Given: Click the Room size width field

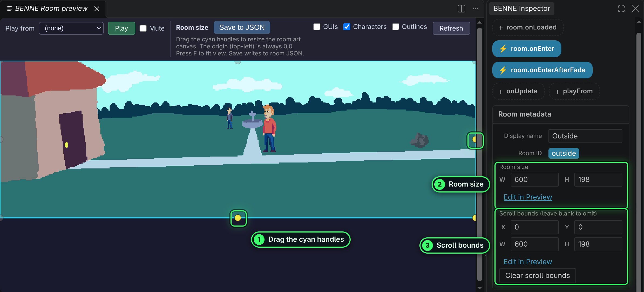Looking at the screenshot, I should pyautogui.click(x=534, y=180).
